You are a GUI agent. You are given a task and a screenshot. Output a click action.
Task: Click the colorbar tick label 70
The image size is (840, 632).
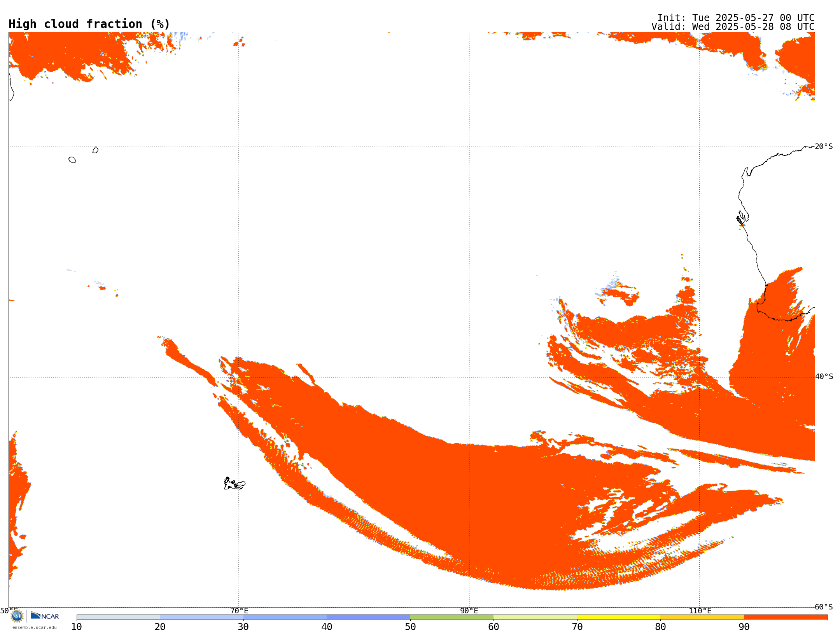click(x=577, y=627)
